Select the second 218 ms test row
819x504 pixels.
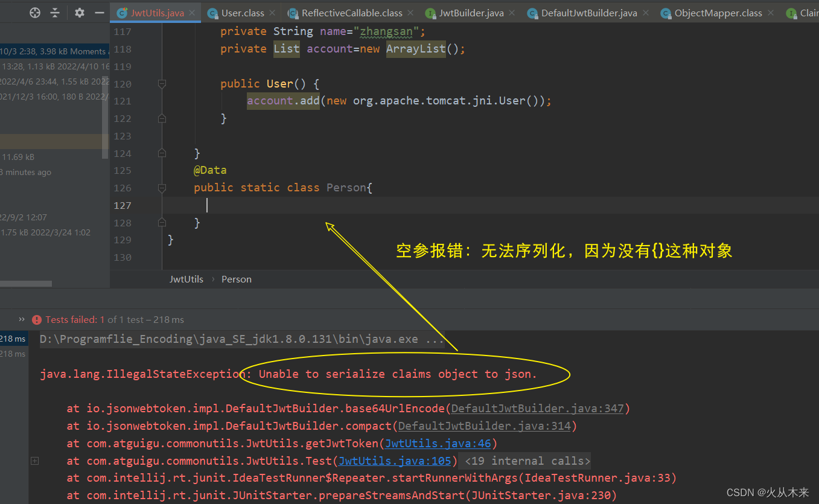(13, 354)
